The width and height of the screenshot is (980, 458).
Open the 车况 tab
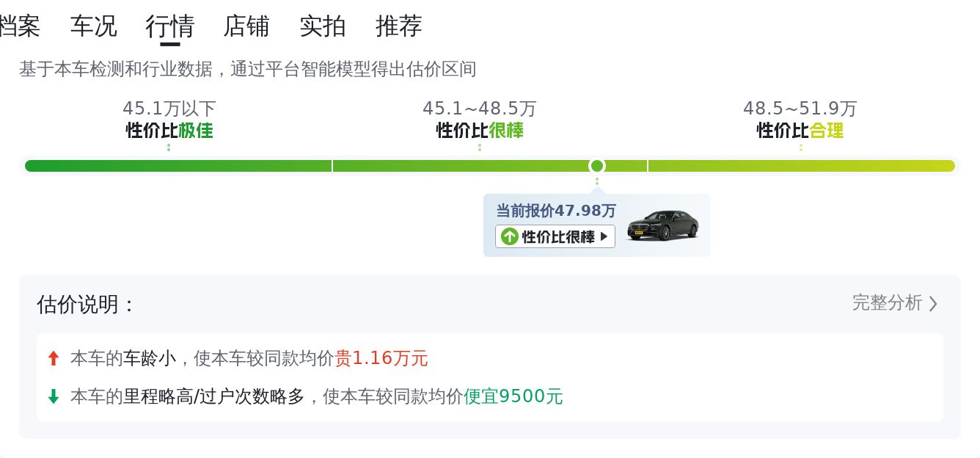(x=93, y=26)
